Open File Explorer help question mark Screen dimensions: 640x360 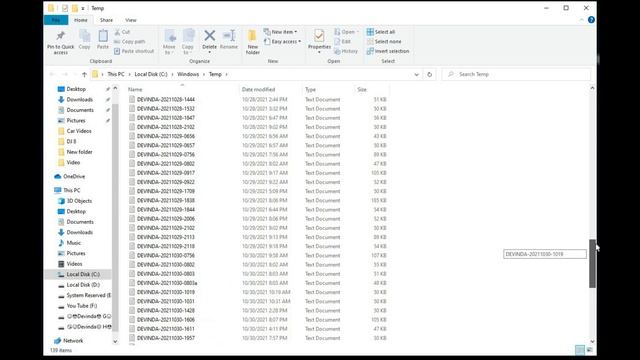[x=591, y=20]
